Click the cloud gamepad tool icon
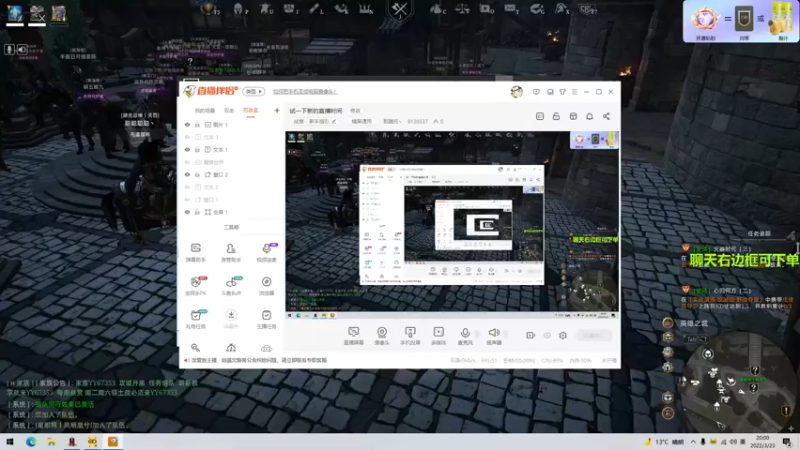800x450 pixels. 266,348
